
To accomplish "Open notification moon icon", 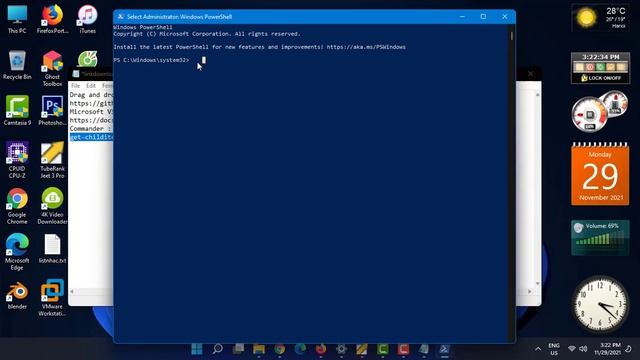I will (x=629, y=349).
